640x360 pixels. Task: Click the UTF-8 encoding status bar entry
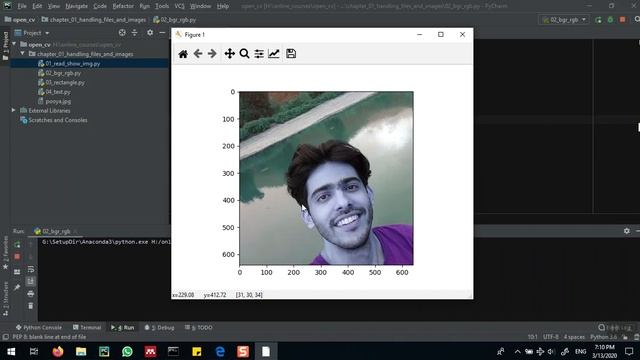(x=551, y=337)
